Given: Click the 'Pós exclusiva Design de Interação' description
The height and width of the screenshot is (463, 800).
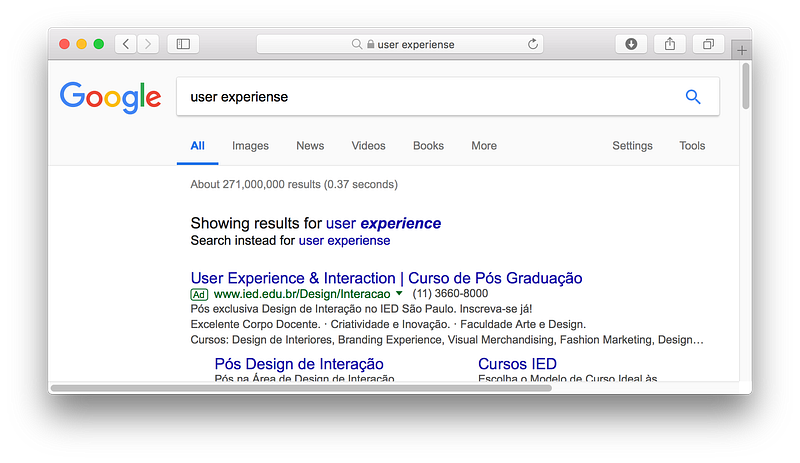Looking at the screenshot, I should pos(361,309).
